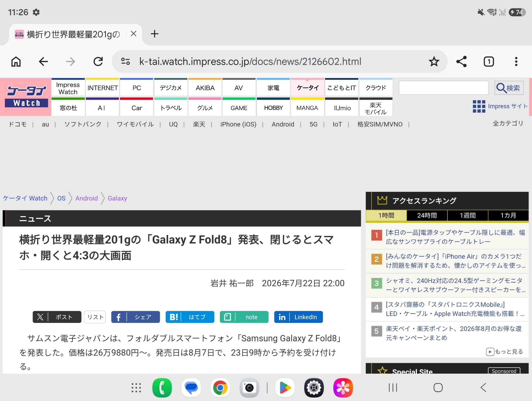The width and height of the screenshot is (532, 401).
Task: Open ranking item 1 about ケーブルトレー
Action: pos(455,237)
